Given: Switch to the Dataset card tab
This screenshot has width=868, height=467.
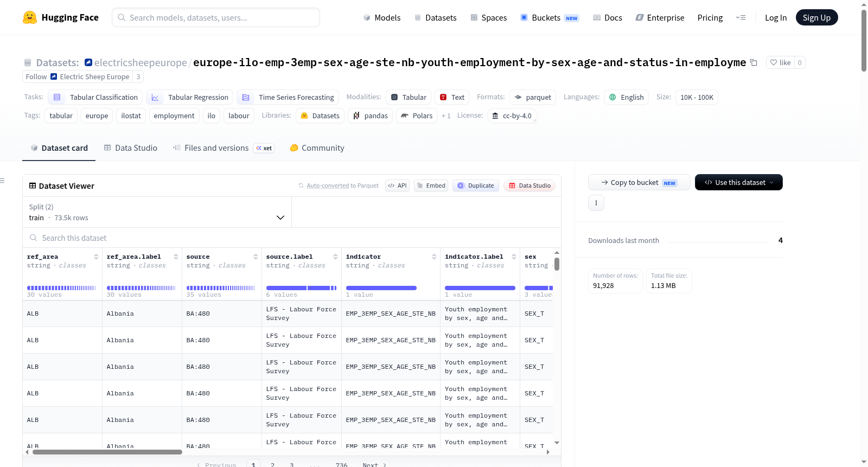Looking at the screenshot, I should tap(59, 148).
